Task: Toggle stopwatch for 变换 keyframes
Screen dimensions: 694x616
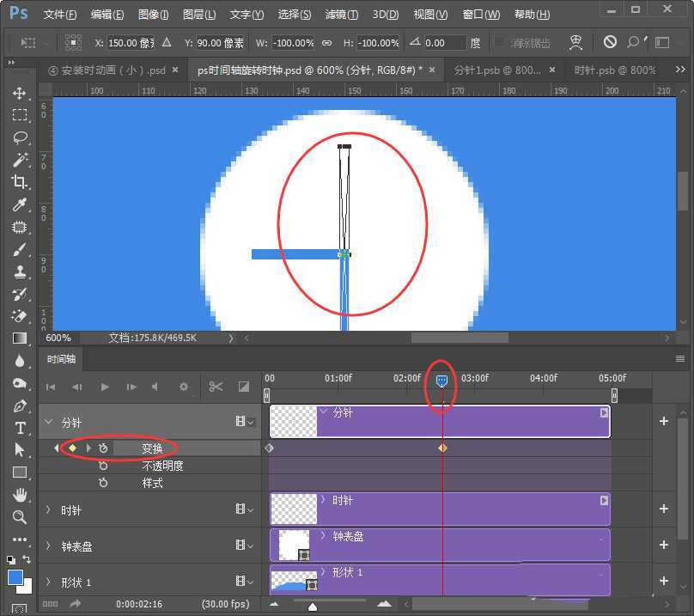Action: [103, 448]
